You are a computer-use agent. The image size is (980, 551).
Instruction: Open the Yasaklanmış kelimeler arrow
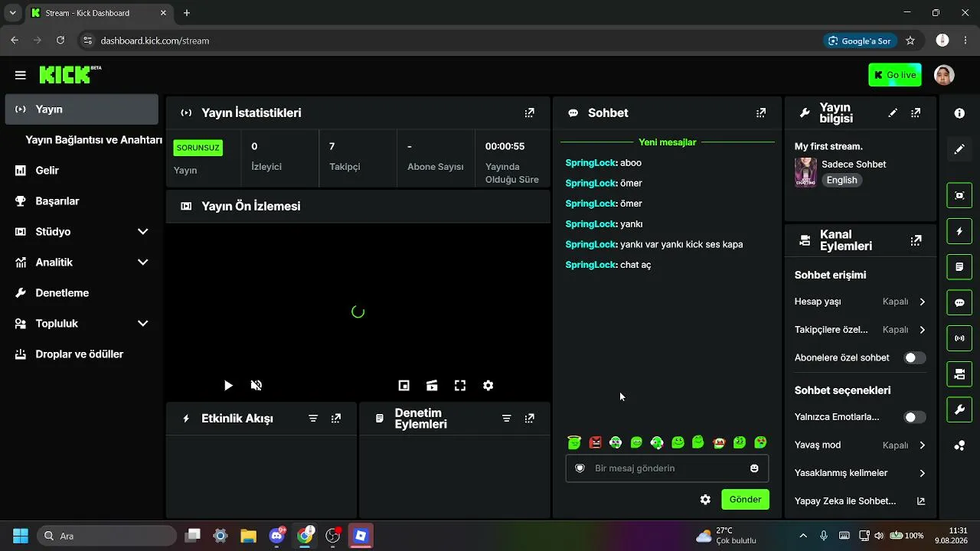[922, 473]
